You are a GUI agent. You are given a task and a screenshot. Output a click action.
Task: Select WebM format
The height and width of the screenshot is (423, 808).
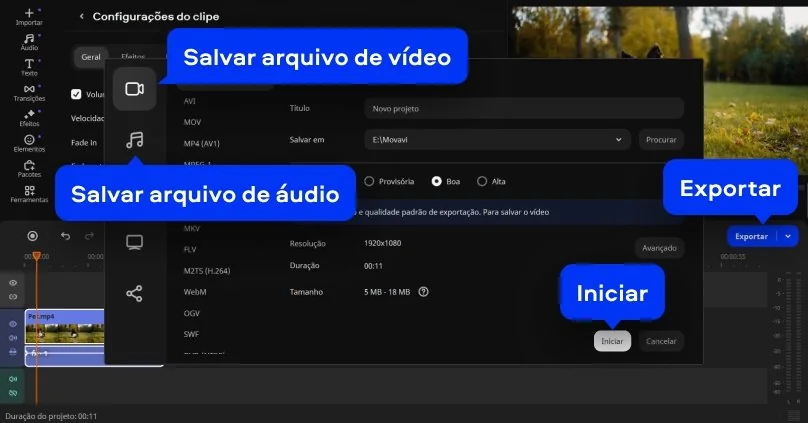195,292
